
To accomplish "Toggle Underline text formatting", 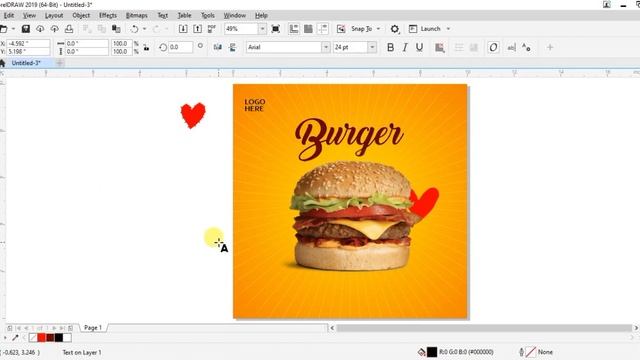I will [x=419, y=47].
